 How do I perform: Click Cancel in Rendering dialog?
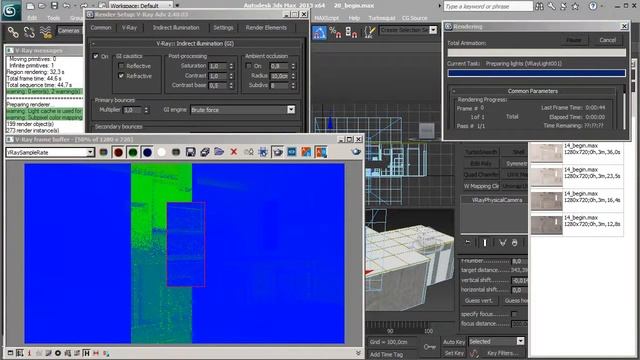tap(607, 40)
